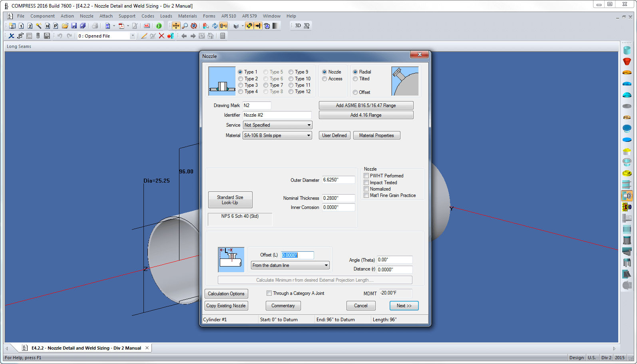
Task: Select the Type 7 nozzle radio button
Action: pyautogui.click(x=266, y=85)
